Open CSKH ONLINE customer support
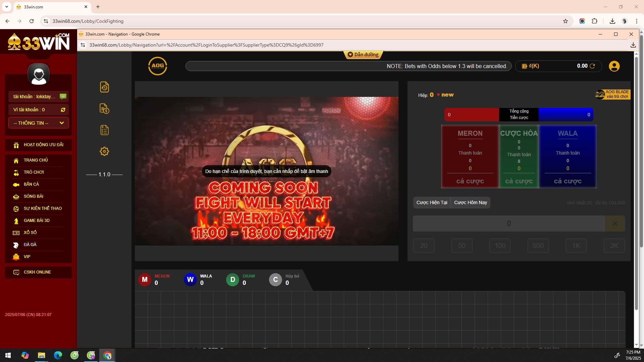Viewport: 644px width, 362px height. point(39,272)
